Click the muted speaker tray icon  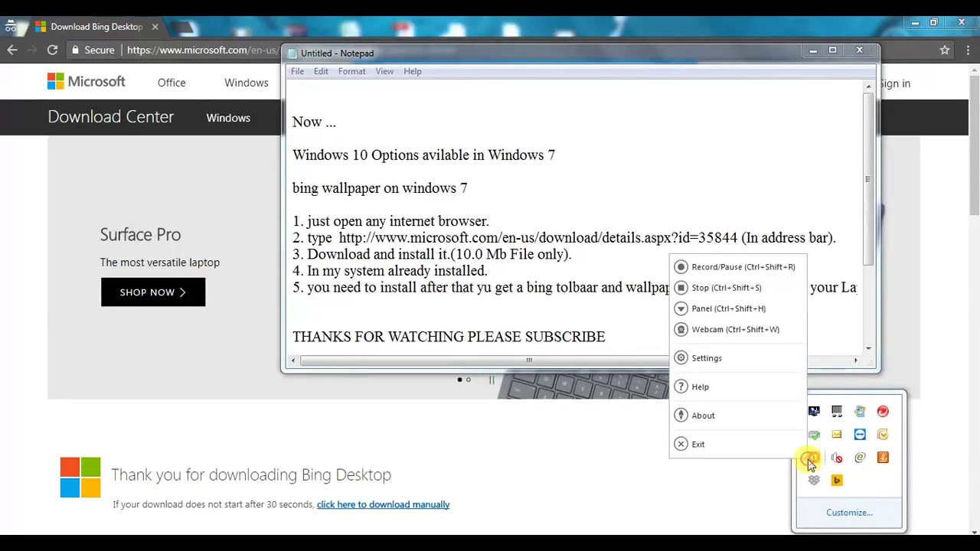[837, 458]
